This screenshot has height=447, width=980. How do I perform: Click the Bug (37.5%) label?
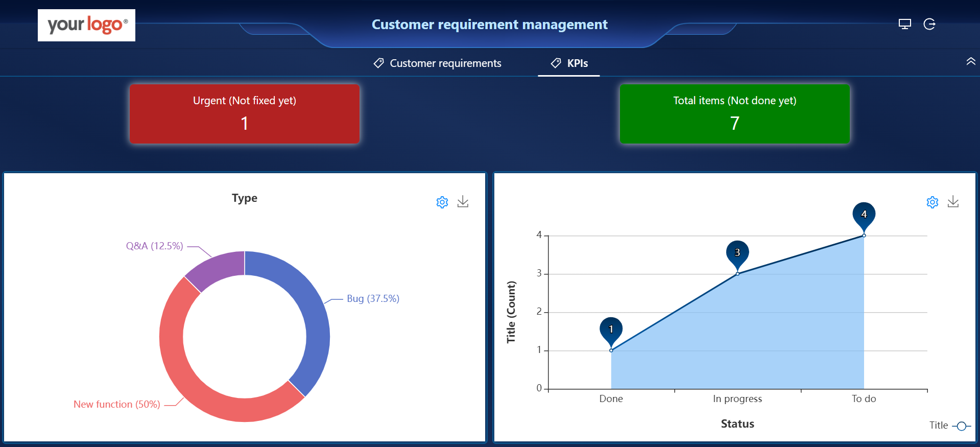coord(373,299)
